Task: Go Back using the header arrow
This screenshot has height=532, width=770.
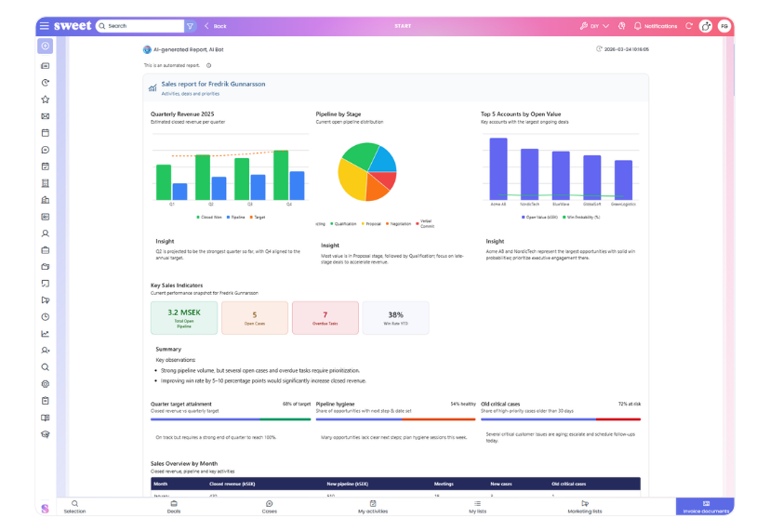Action: point(215,26)
